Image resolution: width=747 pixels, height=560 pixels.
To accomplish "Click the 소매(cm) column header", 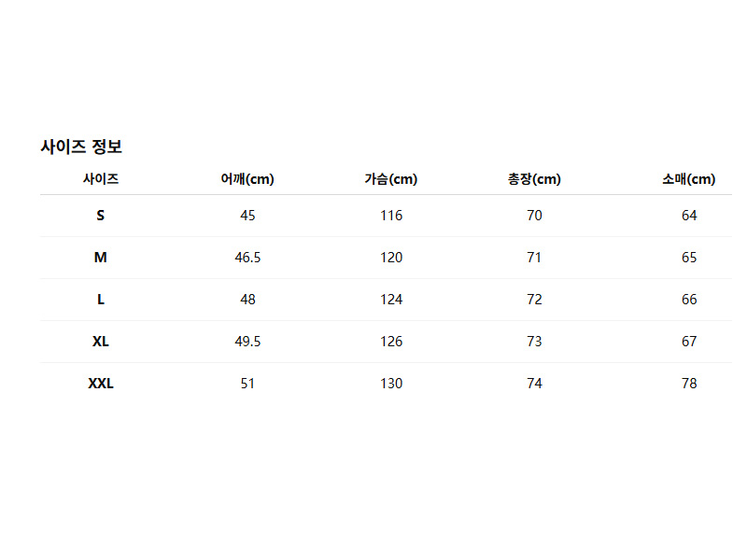I will coord(689,179).
